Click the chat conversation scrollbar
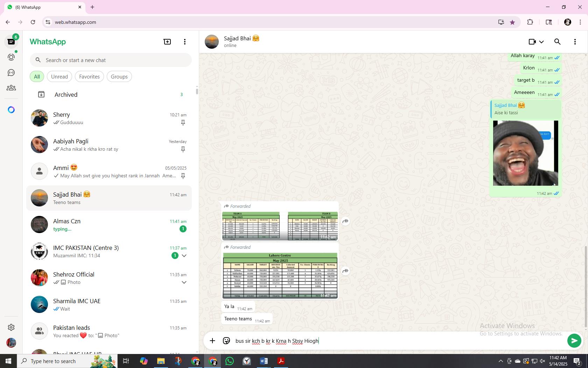 point(586,287)
